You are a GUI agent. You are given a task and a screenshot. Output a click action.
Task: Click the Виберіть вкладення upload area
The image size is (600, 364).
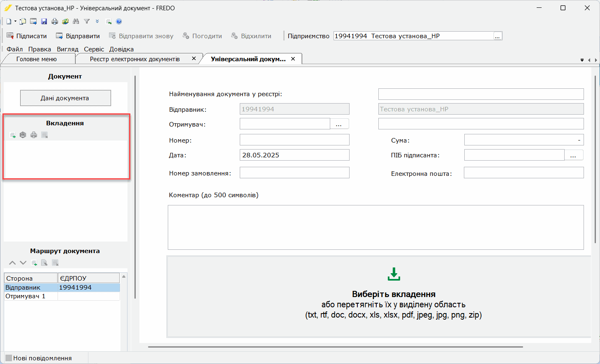tap(379, 296)
